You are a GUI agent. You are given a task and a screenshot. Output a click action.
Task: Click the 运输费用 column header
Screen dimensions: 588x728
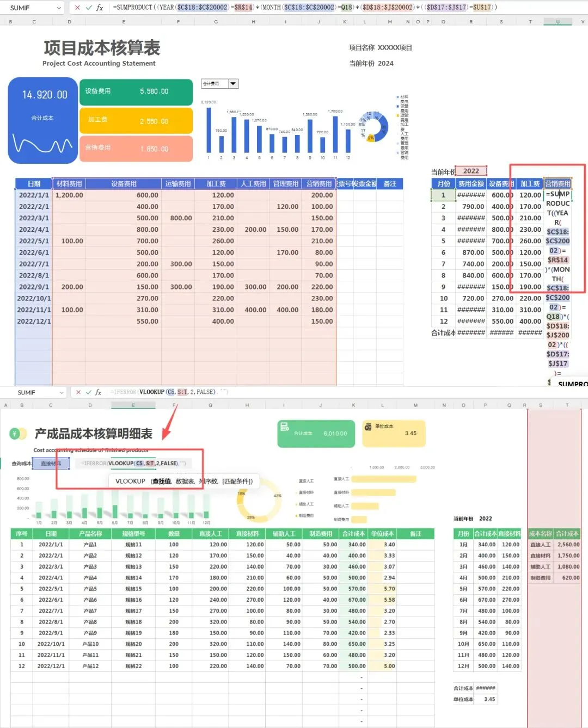(178, 184)
